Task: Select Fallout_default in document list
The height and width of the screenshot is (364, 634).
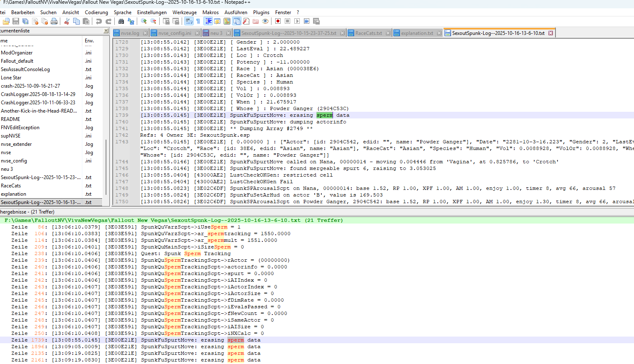Action: pyautogui.click(x=17, y=61)
